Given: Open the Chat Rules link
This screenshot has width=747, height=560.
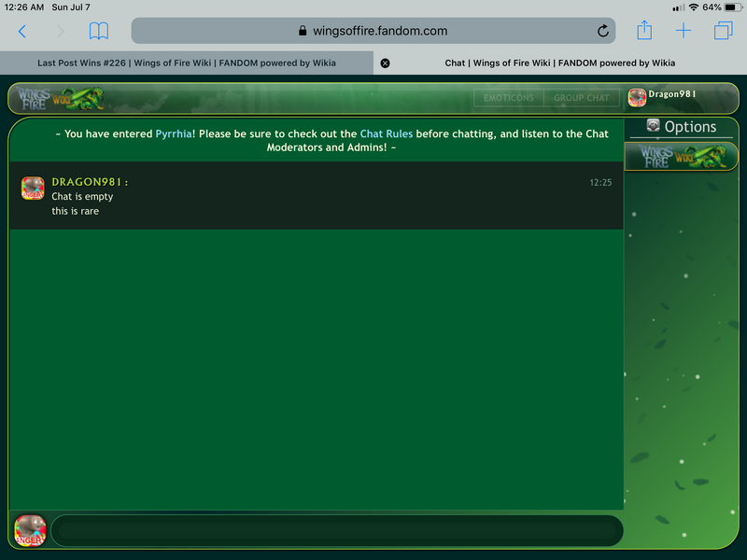Looking at the screenshot, I should coord(386,133).
